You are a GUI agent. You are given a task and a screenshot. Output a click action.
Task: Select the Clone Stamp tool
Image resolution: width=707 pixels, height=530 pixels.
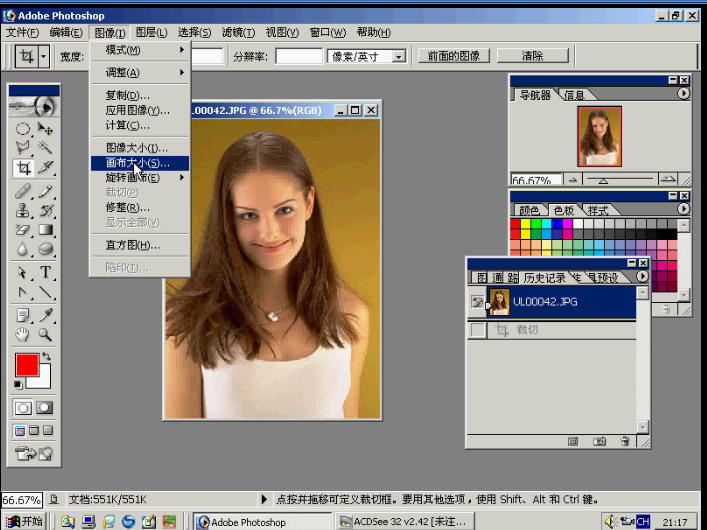23,210
